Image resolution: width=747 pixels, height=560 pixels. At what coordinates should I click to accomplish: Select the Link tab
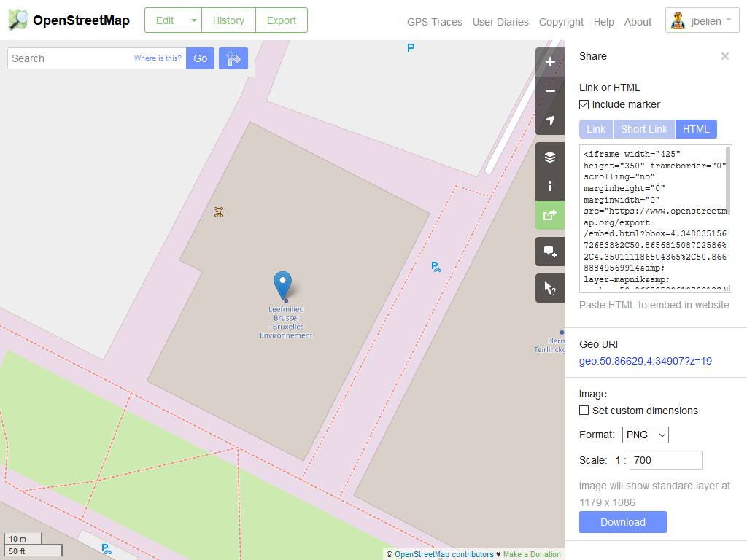[x=596, y=129]
